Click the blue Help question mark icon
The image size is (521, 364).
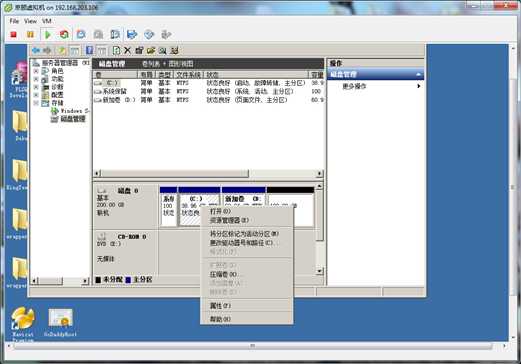click(89, 51)
